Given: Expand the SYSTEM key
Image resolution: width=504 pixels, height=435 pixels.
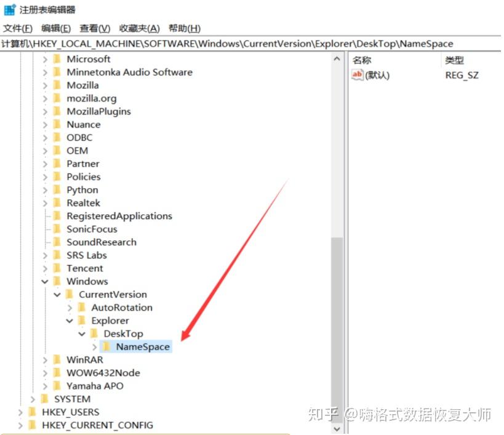Looking at the screenshot, I should pos(33,399).
